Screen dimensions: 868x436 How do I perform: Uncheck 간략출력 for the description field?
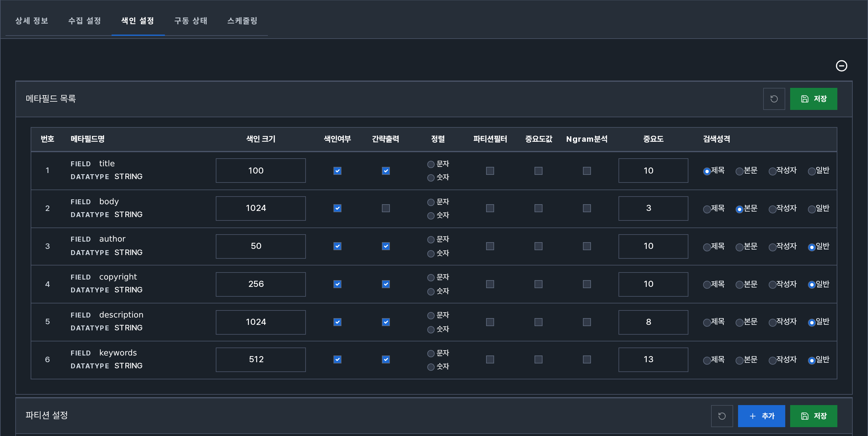(x=386, y=322)
